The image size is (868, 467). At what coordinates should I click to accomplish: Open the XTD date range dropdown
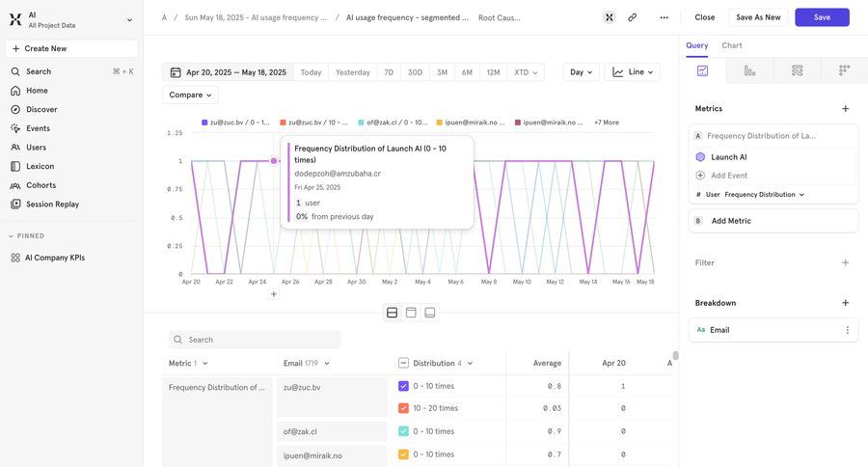[526, 72]
